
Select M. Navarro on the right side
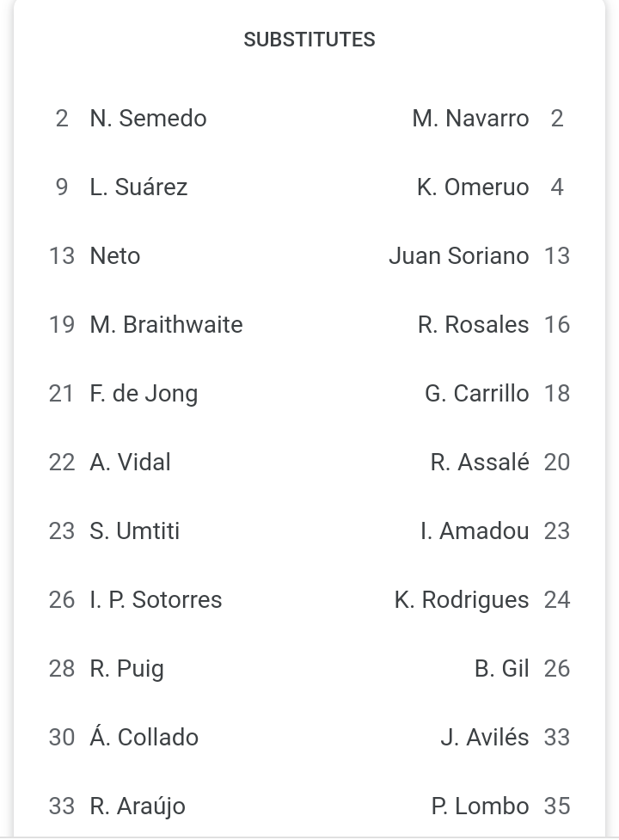[470, 119]
